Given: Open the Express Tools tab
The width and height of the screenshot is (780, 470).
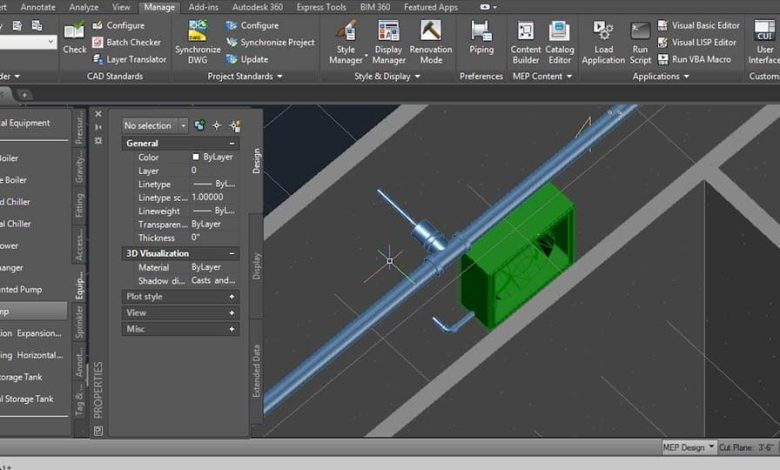Looking at the screenshot, I should click(321, 7).
